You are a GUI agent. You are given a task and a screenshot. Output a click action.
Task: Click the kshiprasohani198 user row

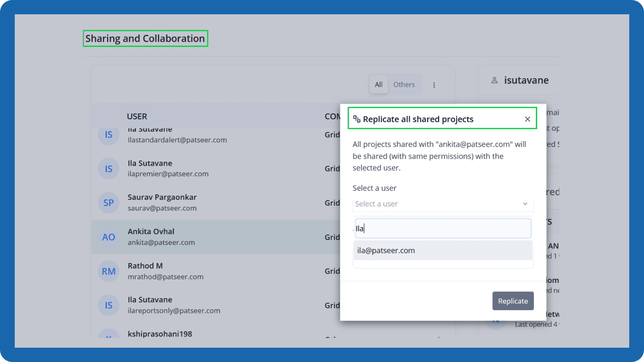pyautogui.click(x=216, y=333)
